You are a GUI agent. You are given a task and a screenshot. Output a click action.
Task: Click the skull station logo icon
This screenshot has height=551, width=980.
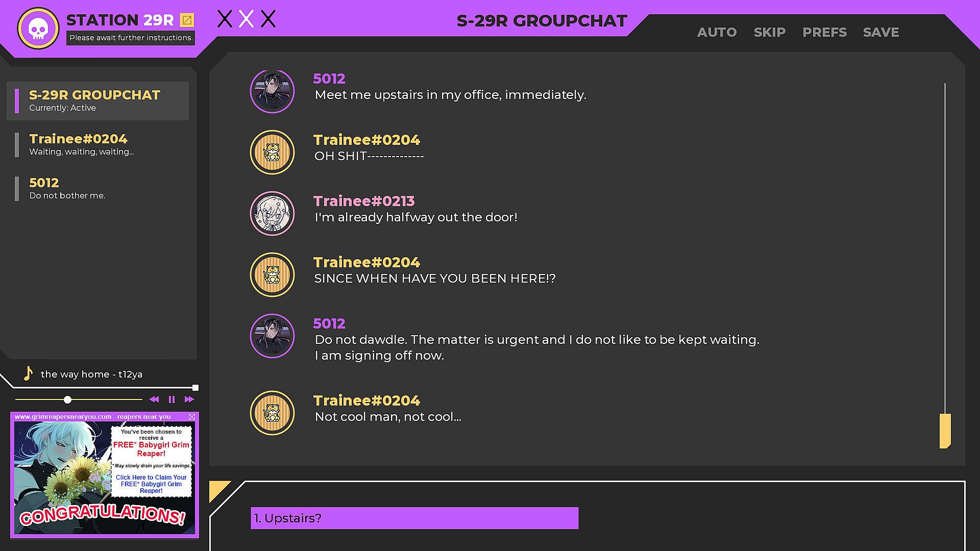(x=38, y=29)
